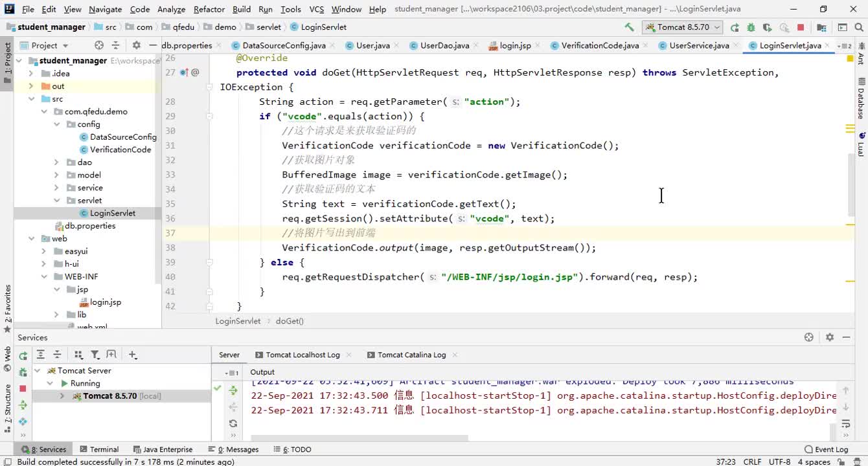Open the Refactor menu

point(209,9)
